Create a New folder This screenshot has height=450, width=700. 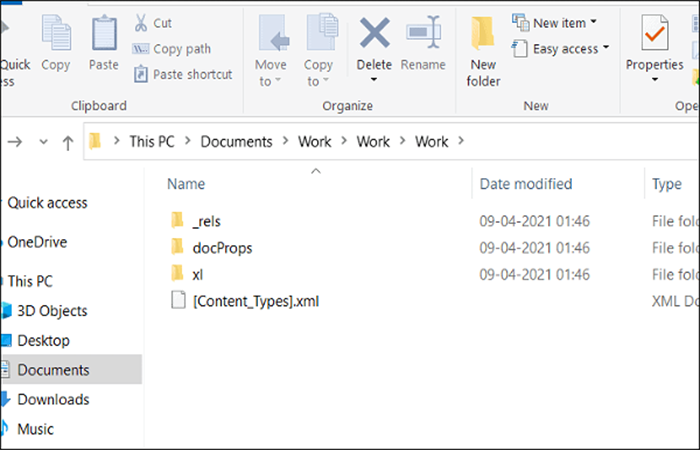483,51
